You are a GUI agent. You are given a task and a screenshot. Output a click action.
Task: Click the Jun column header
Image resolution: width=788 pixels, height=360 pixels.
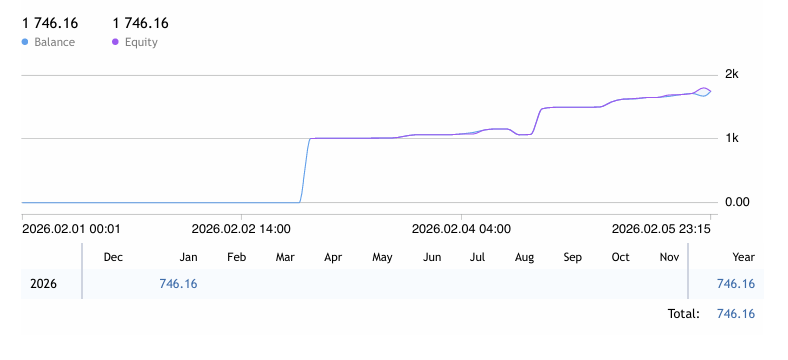(432, 257)
